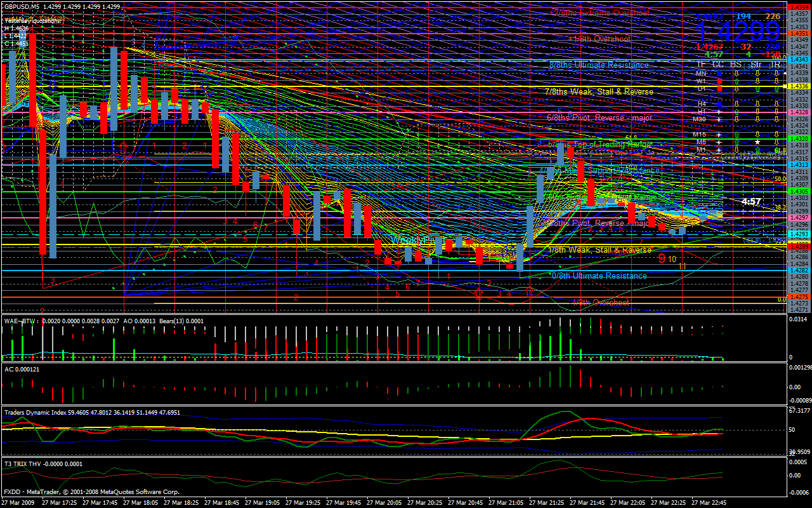Select the W1 green up arrow under BS
Viewport: 812px width, 508px height.
coord(737,81)
